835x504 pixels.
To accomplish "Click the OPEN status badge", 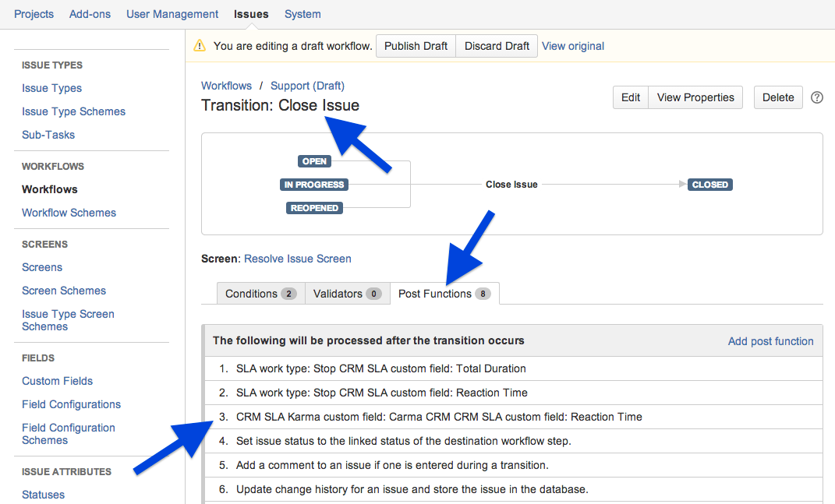I will click(x=314, y=161).
